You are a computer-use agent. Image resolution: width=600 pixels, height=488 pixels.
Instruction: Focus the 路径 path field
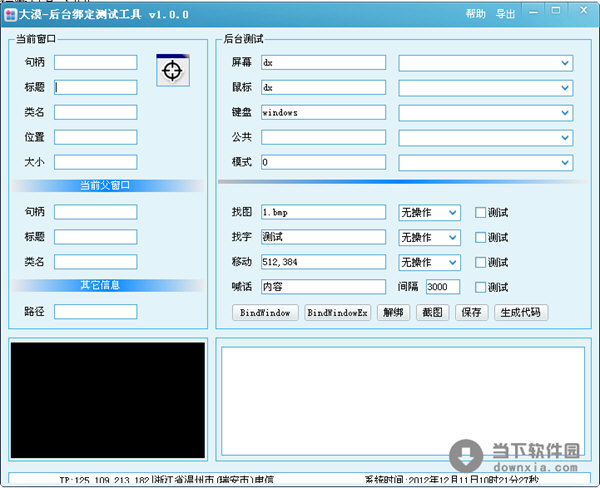click(x=96, y=312)
